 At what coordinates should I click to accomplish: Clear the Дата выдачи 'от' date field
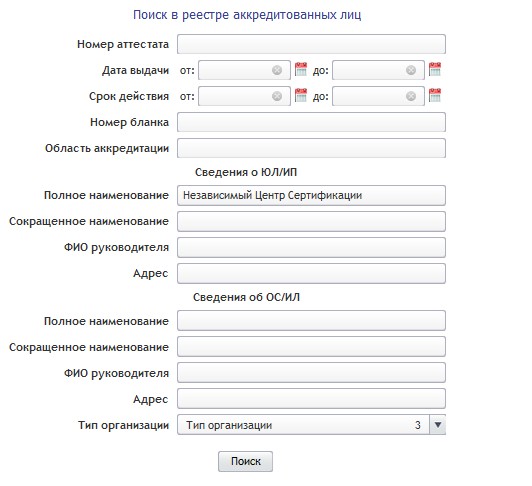click(277, 70)
